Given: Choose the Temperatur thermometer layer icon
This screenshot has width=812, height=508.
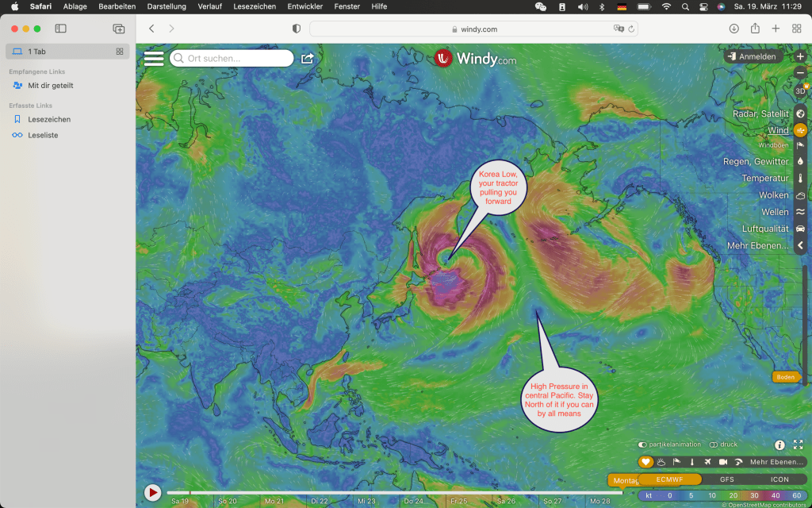Looking at the screenshot, I should (x=800, y=179).
